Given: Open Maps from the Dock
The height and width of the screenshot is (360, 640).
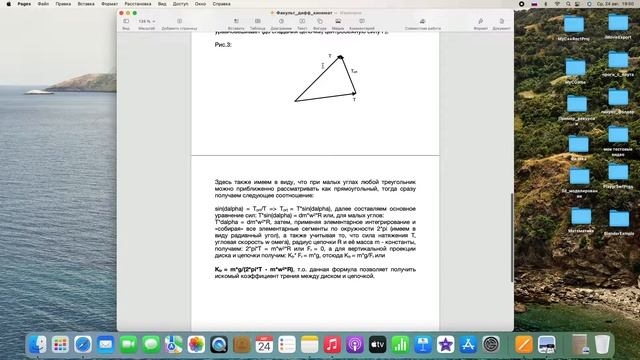Looking at the screenshot, I should (174, 344).
